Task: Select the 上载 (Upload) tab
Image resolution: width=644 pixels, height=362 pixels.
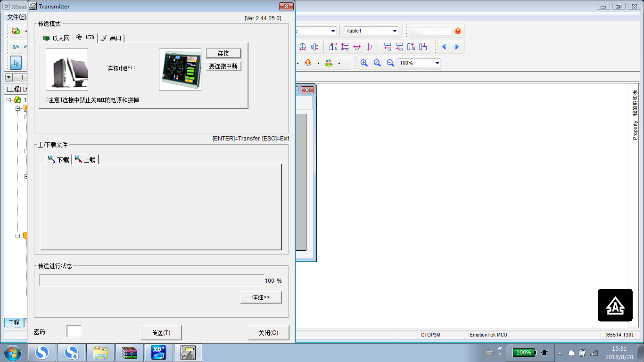Action: pos(85,160)
